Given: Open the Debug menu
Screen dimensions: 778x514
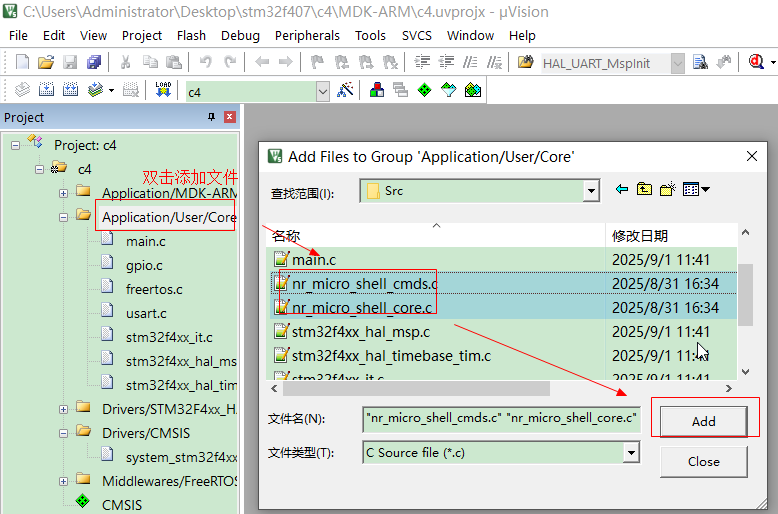Looking at the screenshot, I should pyautogui.click(x=240, y=36).
